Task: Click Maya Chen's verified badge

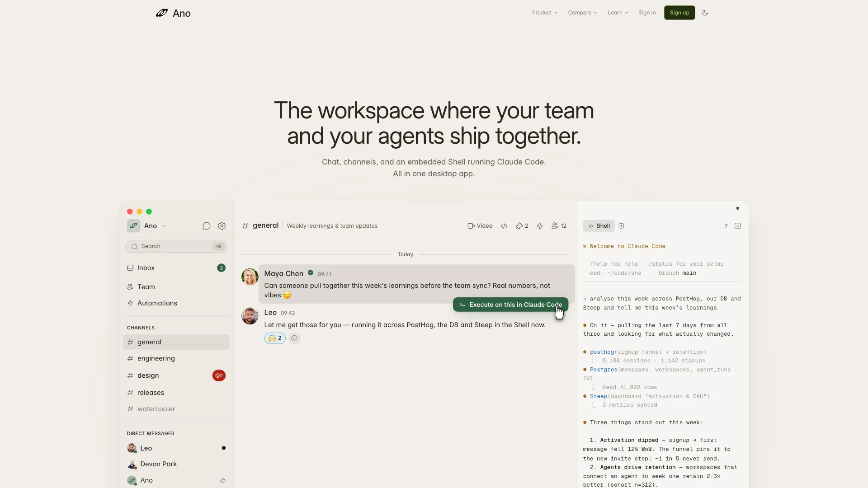Action: (x=311, y=273)
